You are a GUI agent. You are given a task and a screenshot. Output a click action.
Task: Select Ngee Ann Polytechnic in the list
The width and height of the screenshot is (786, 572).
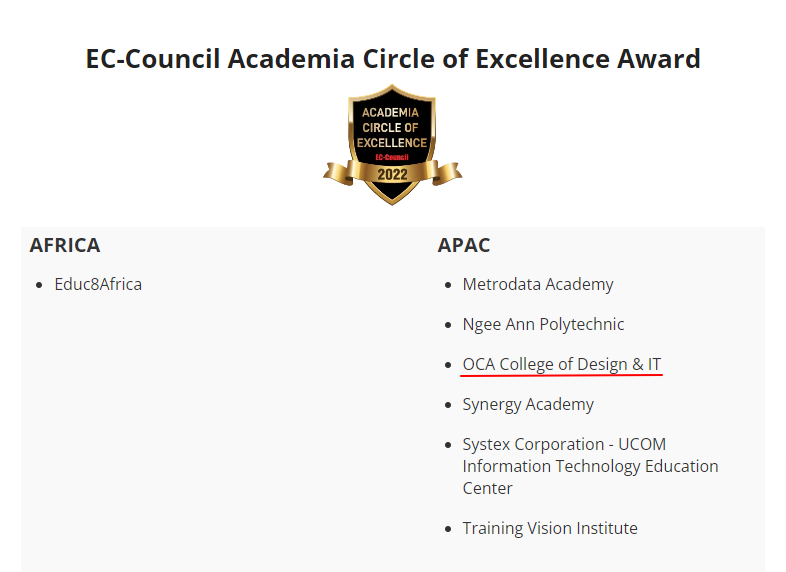[x=543, y=324]
